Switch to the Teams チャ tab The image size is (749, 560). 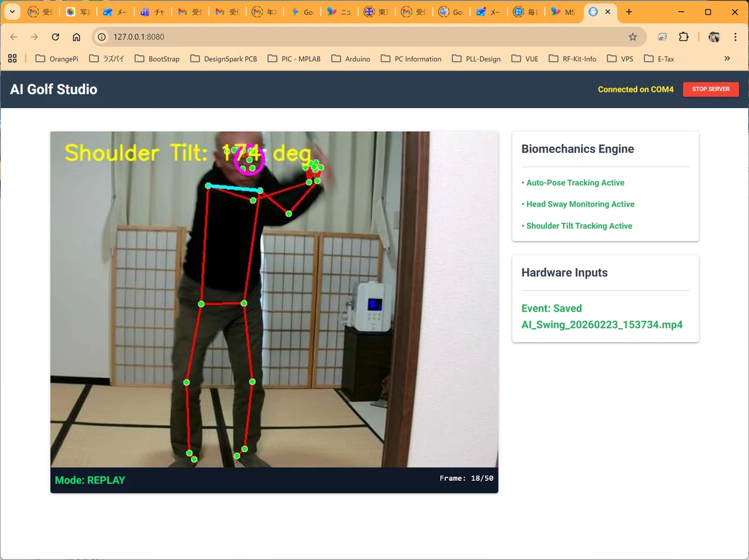[152, 12]
